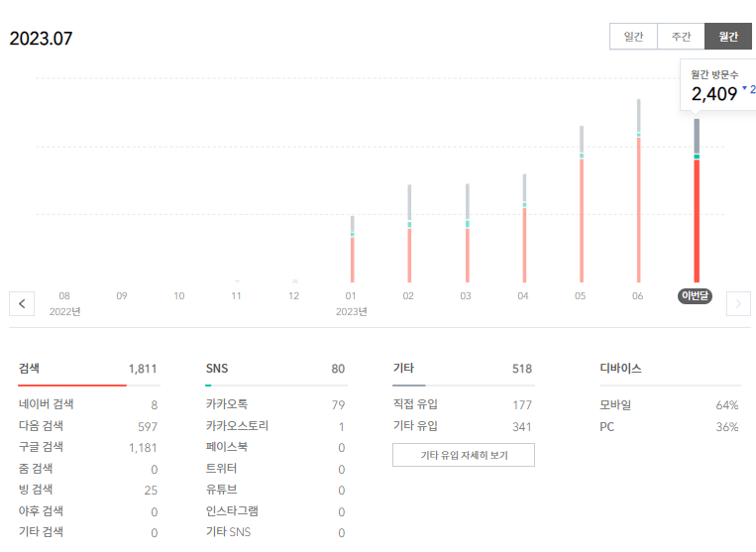Click the PC device row

(x=670, y=427)
